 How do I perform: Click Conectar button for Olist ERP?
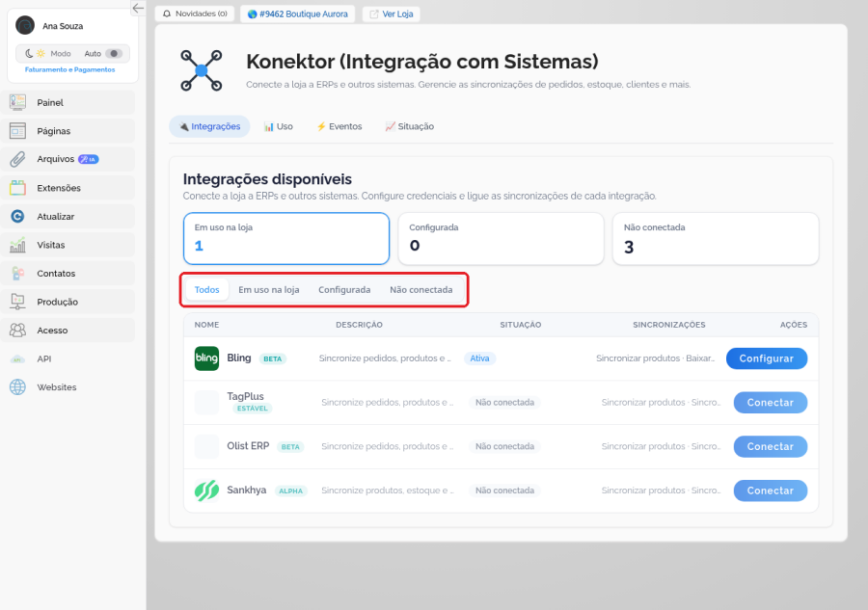[771, 446]
